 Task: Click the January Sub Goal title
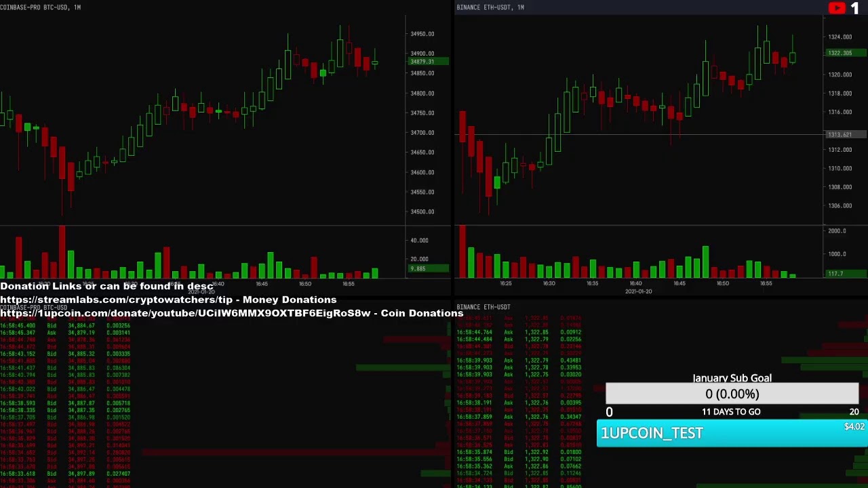click(x=732, y=378)
